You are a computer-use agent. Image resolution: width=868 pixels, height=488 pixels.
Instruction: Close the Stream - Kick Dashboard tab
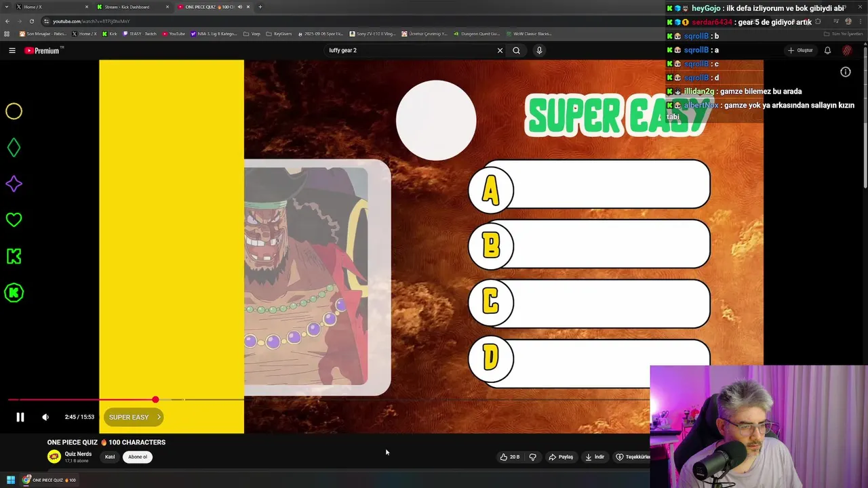(x=167, y=7)
